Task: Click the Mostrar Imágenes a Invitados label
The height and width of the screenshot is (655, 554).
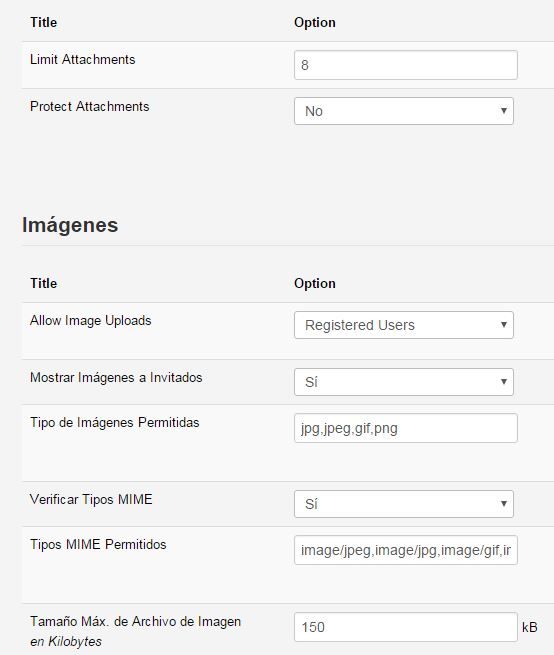Action: pos(116,377)
